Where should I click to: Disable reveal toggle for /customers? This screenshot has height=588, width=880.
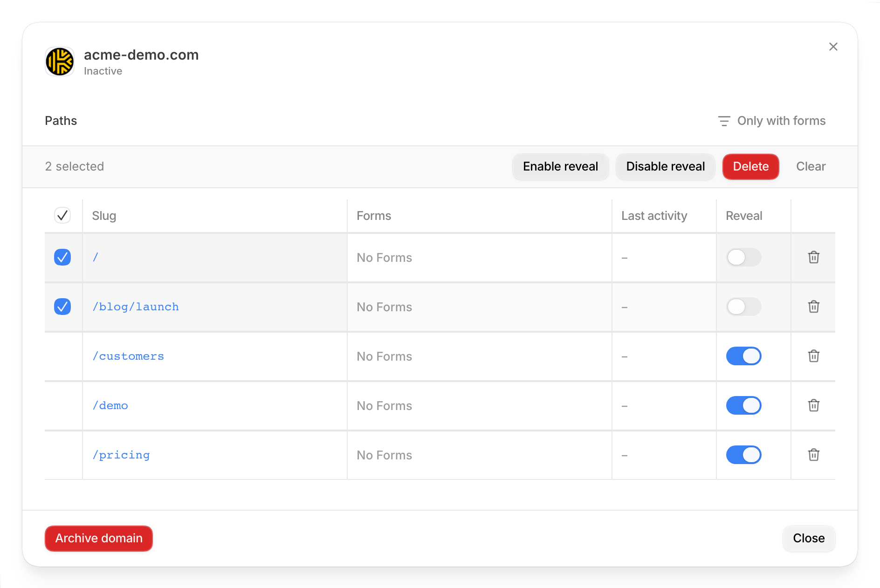point(744,356)
